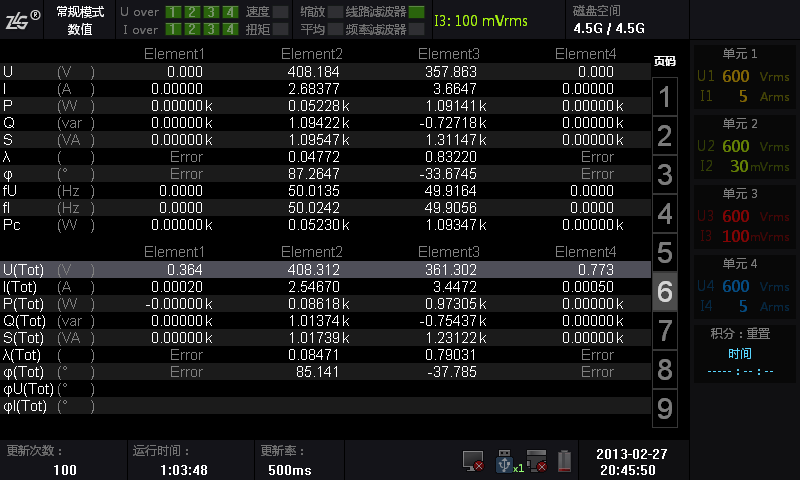This screenshot has width=800, height=480.
Task: Click the 时间 integration timer label
Action: [x=740, y=353]
